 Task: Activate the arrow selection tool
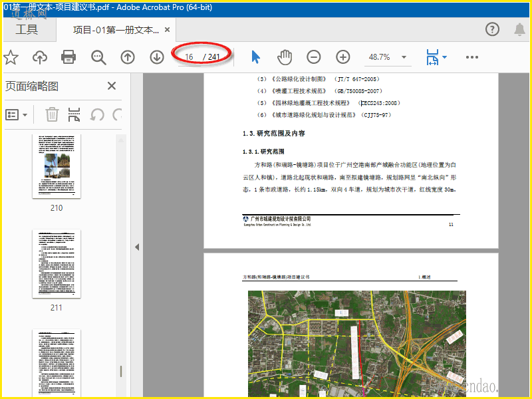pyautogui.click(x=255, y=57)
